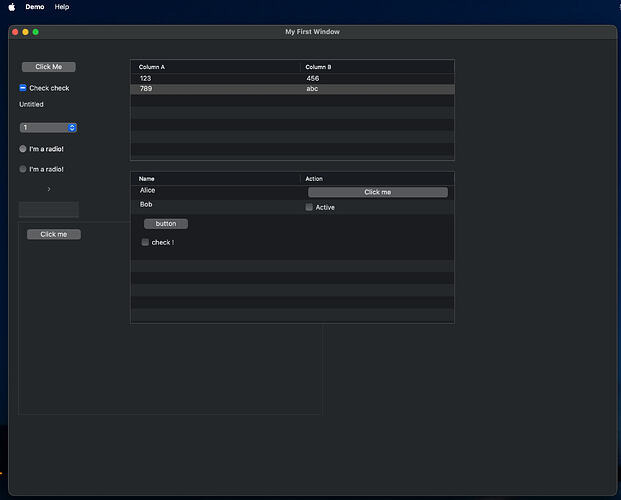This screenshot has width=621, height=500.
Task: Select the cell containing abc
Action: click(x=312, y=89)
